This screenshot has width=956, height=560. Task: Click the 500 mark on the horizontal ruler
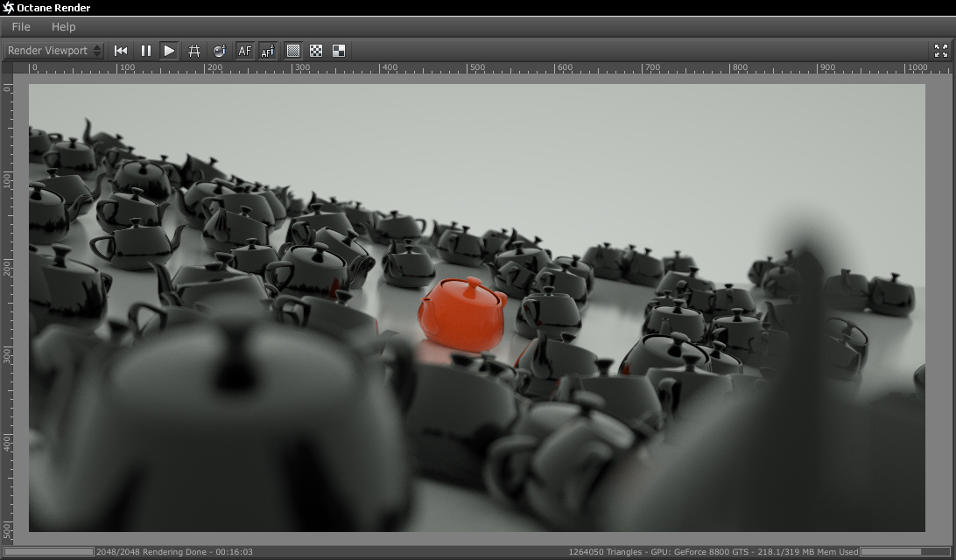[x=477, y=67]
